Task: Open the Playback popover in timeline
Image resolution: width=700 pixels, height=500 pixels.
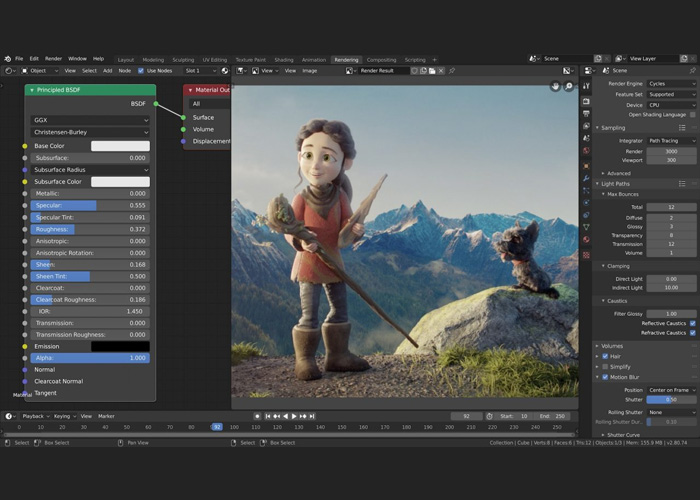Action: tap(36, 416)
